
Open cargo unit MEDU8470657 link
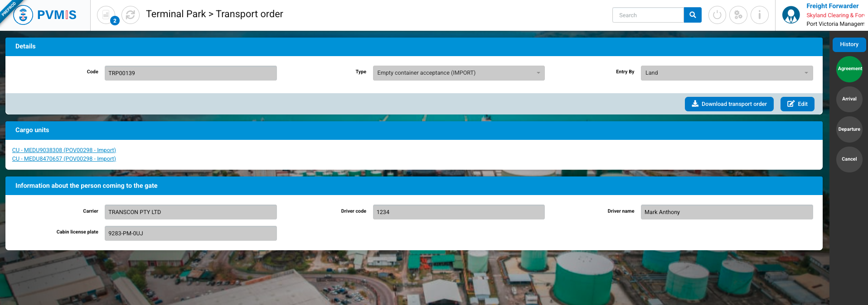coord(64,159)
